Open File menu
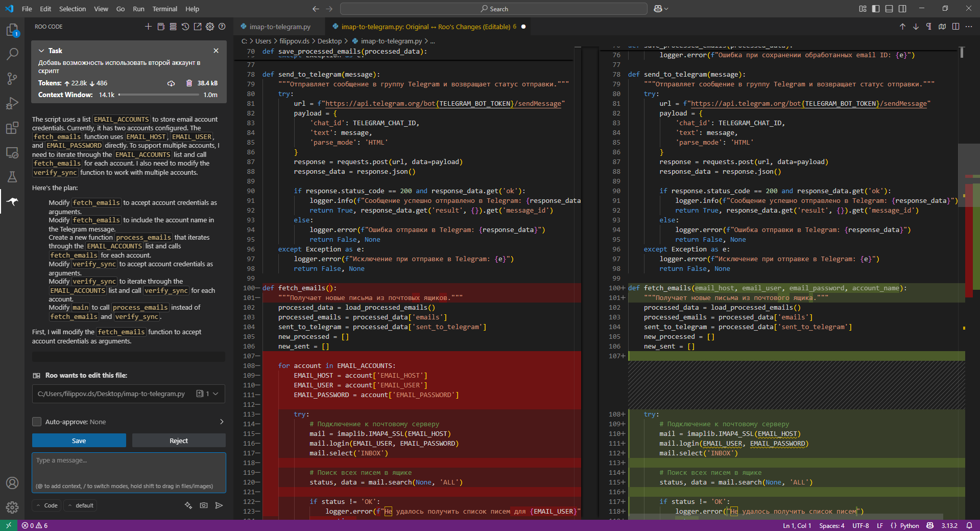 tap(27, 9)
